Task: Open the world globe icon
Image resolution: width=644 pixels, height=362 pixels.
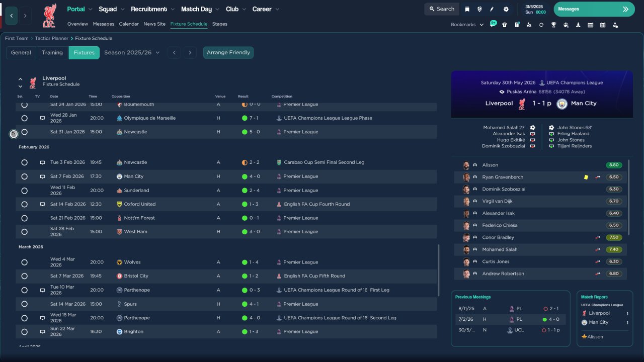Action: point(479,9)
